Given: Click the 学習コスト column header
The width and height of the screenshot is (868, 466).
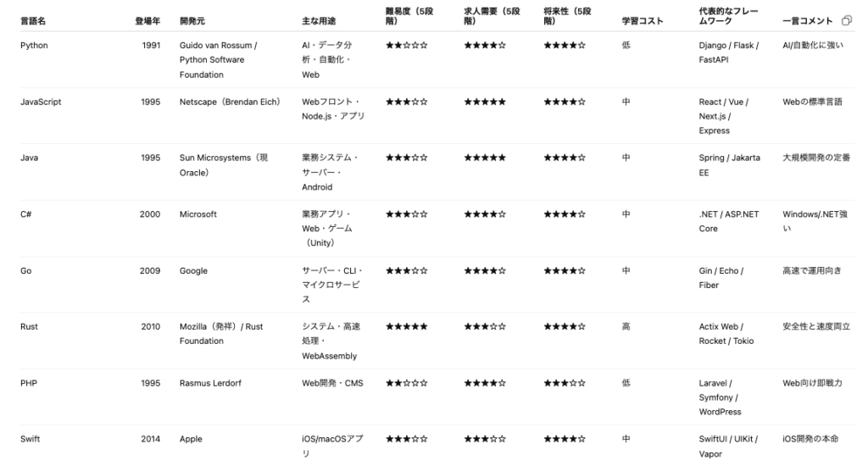Looking at the screenshot, I should (641, 19).
